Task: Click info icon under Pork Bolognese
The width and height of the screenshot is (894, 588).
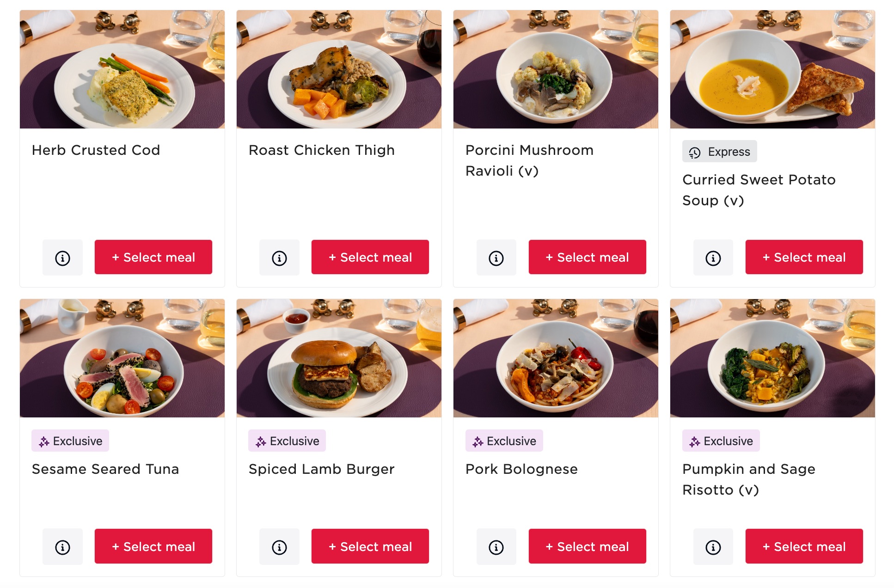Action: pyautogui.click(x=496, y=546)
